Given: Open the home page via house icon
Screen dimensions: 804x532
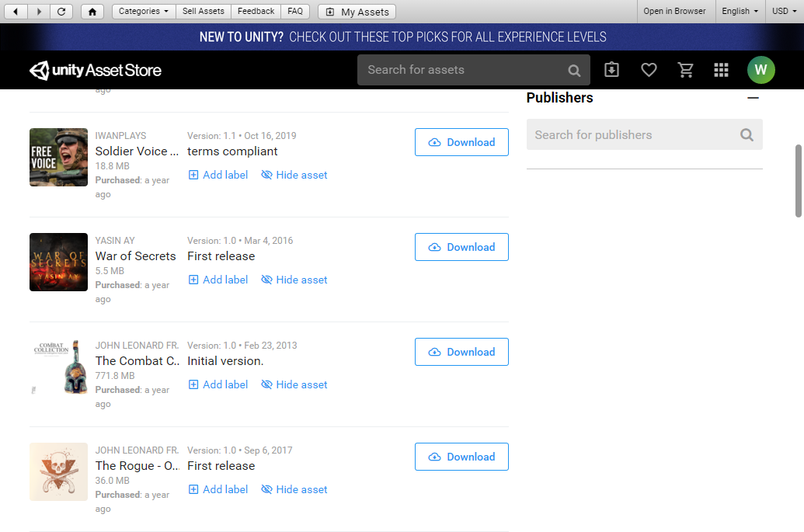Looking at the screenshot, I should (x=92, y=12).
